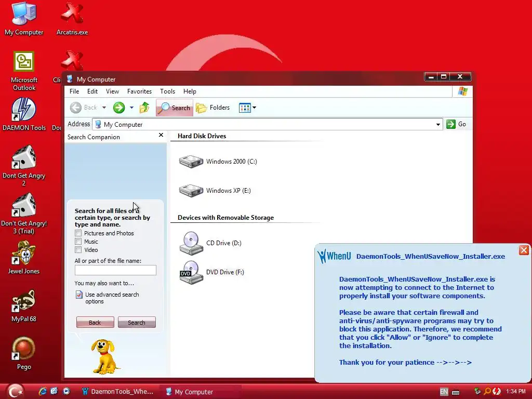The image size is (532, 399).
Task: Click the green Forward arrow icon
Action: coord(119,108)
